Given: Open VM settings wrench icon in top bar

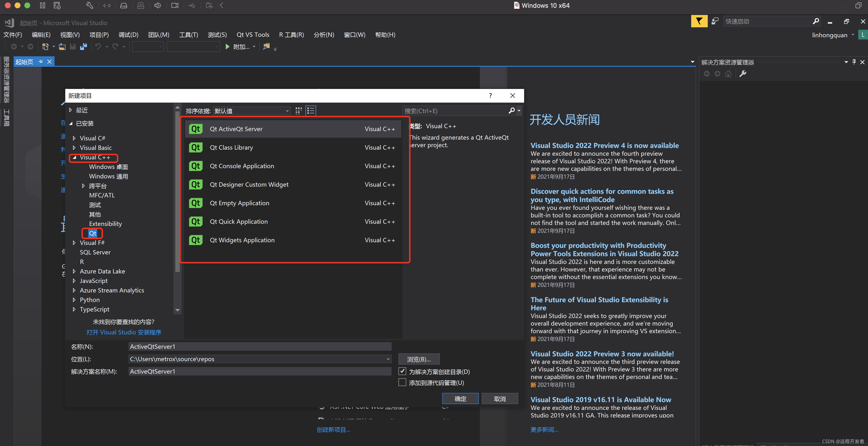Looking at the screenshot, I should [x=90, y=5].
